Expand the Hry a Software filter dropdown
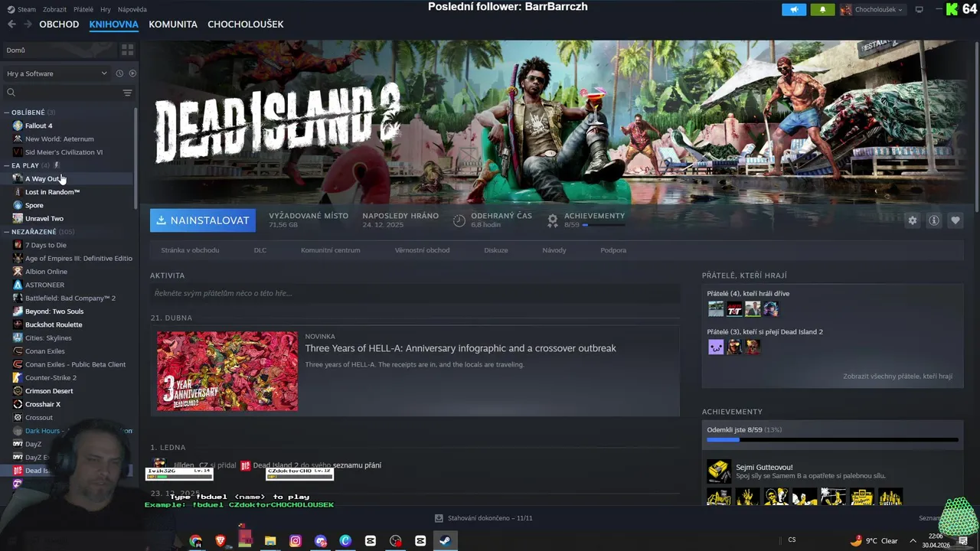Image resolution: width=980 pixels, height=551 pixels. pyautogui.click(x=57, y=73)
